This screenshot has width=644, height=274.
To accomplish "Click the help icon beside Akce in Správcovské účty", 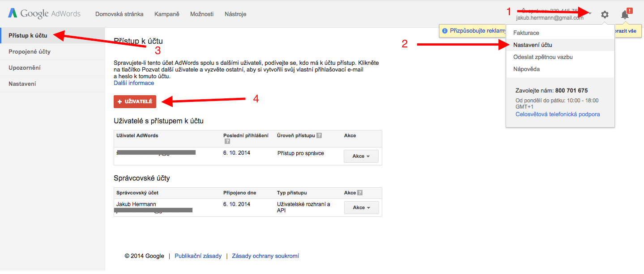I will coord(360,193).
